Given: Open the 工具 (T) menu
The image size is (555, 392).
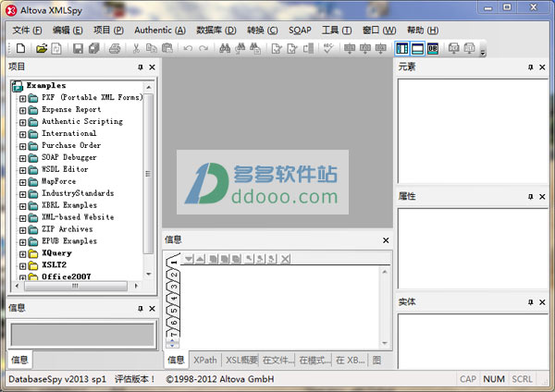Looking at the screenshot, I should coord(337,31).
